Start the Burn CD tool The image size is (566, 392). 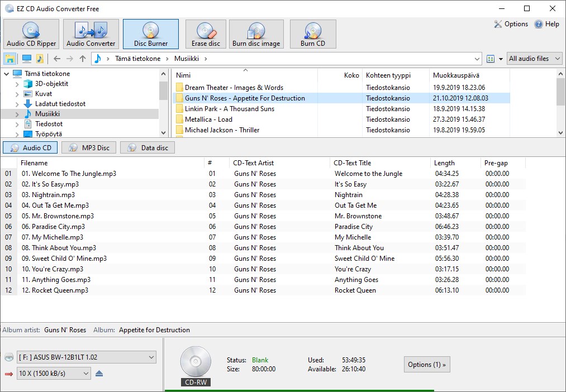313,34
